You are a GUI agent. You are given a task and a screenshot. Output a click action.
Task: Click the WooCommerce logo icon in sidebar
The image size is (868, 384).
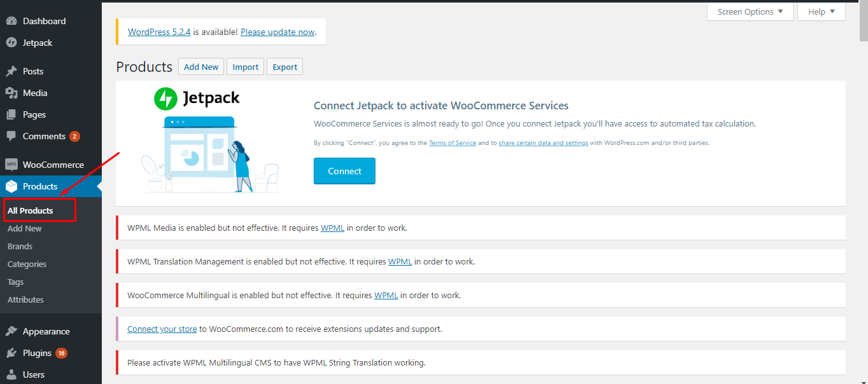click(11, 165)
